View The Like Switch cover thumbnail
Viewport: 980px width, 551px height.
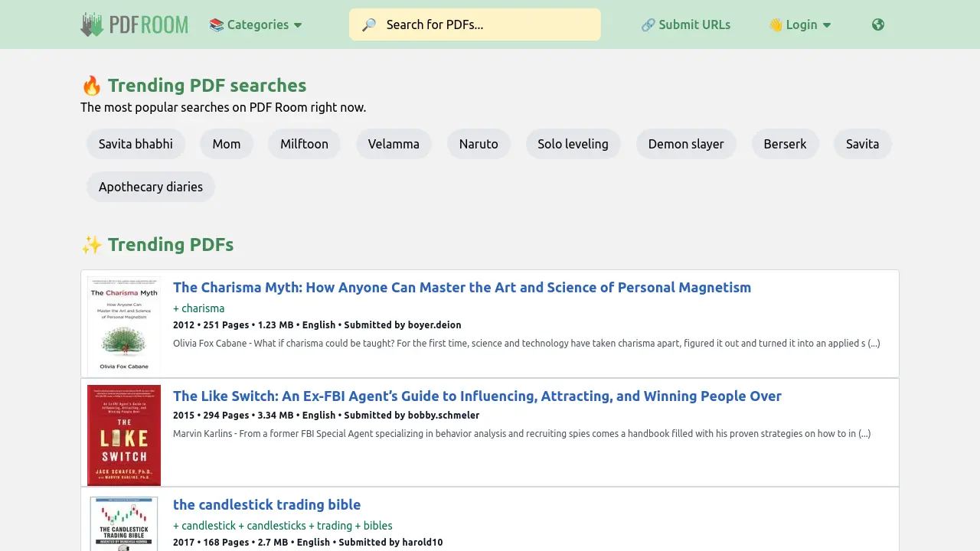tap(124, 435)
